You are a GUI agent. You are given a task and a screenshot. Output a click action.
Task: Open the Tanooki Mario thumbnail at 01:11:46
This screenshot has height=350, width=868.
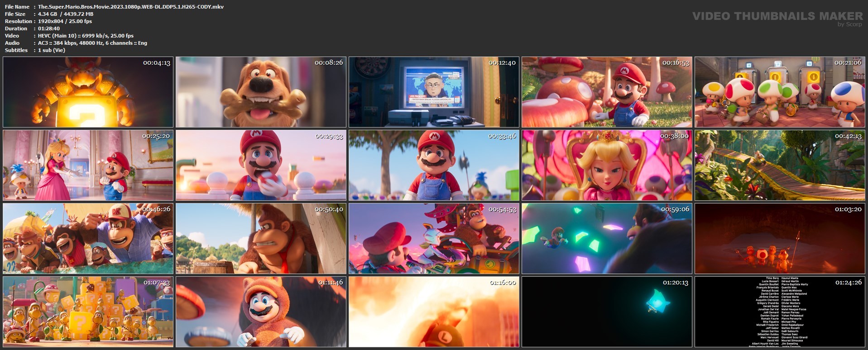261,312
